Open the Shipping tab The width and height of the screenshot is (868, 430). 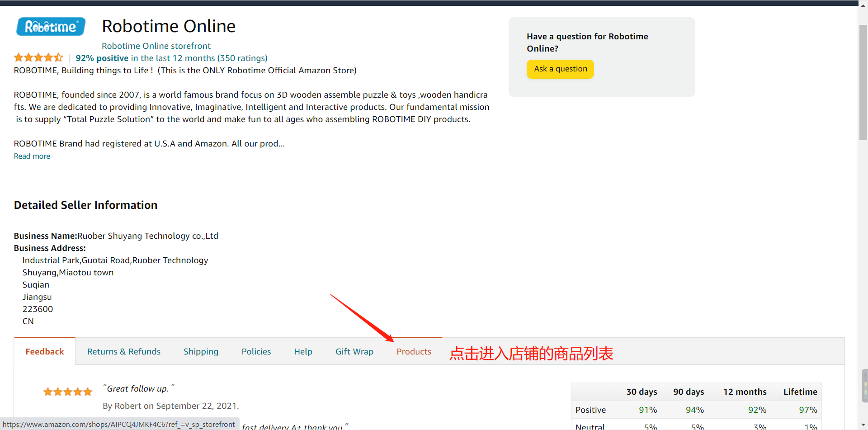point(201,351)
